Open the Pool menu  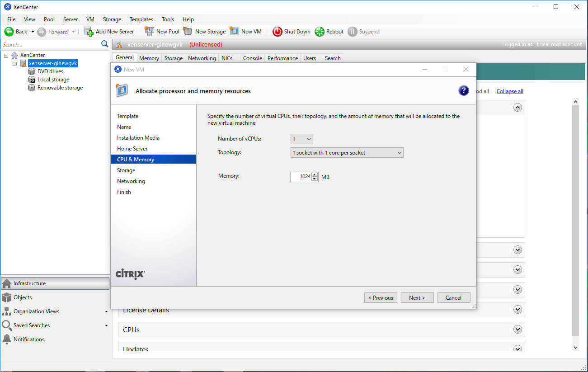tap(49, 19)
